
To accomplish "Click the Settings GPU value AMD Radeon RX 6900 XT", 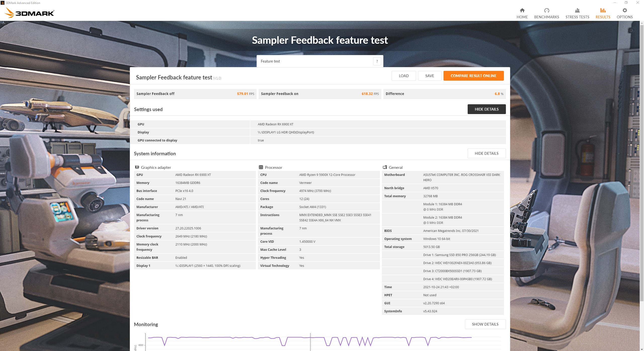I will click(275, 124).
